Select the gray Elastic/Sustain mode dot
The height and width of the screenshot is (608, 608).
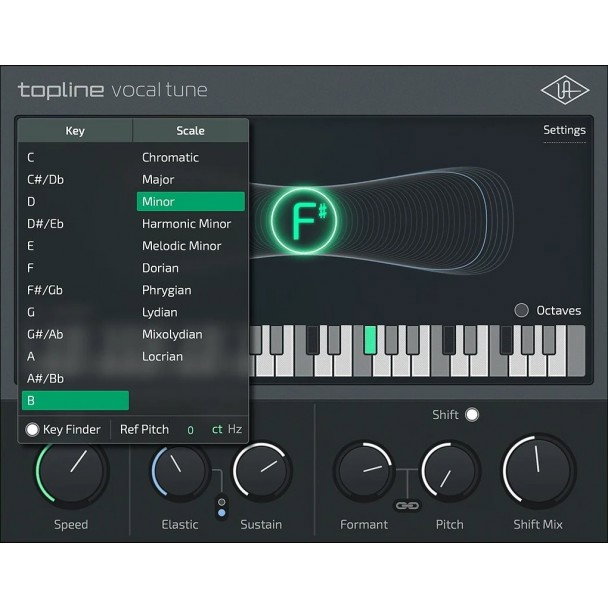click(x=222, y=502)
